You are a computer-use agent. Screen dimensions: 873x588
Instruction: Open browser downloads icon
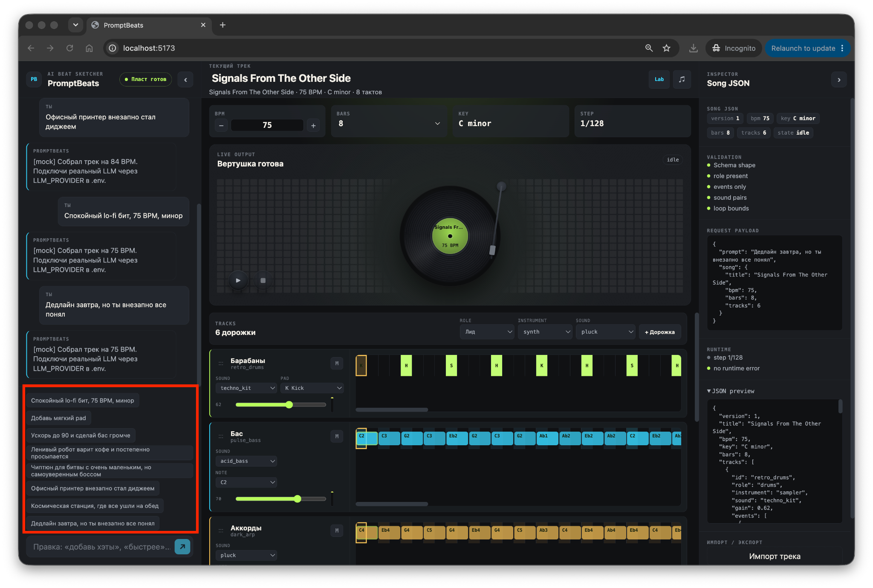click(694, 48)
